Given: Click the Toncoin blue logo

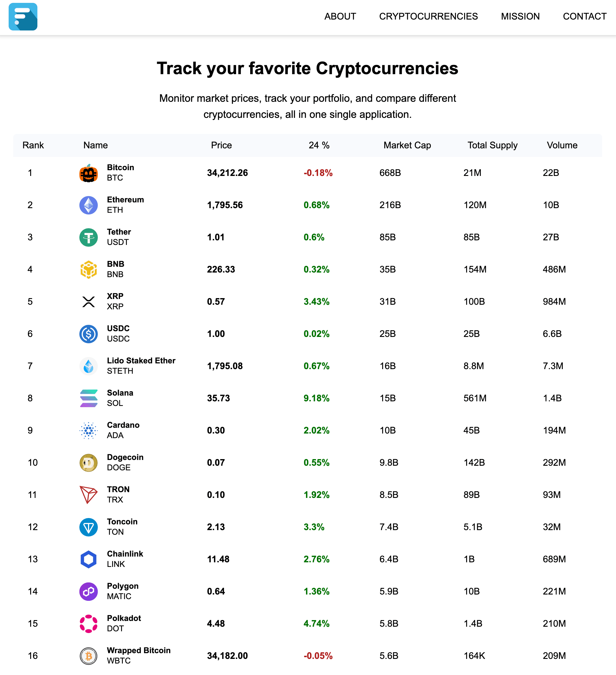Looking at the screenshot, I should (88, 527).
